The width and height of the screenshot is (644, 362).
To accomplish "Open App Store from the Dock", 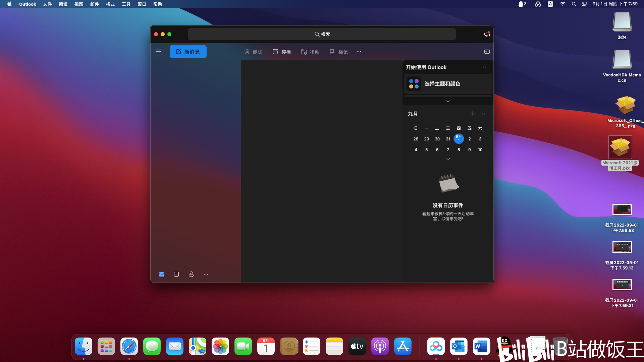I will pyautogui.click(x=403, y=346).
